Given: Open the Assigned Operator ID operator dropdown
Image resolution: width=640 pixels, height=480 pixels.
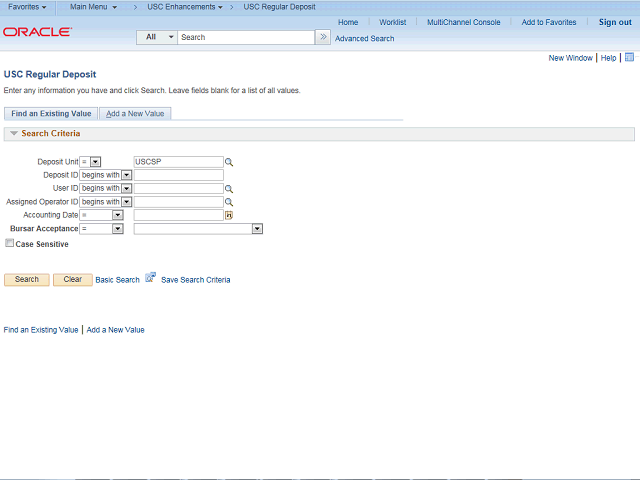Looking at the screenshot, I should click(x=127, y=202).
